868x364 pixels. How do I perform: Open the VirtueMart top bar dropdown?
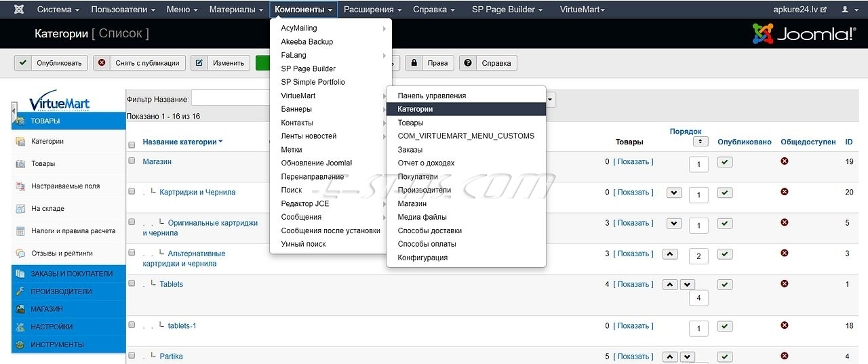coord(582,9)
